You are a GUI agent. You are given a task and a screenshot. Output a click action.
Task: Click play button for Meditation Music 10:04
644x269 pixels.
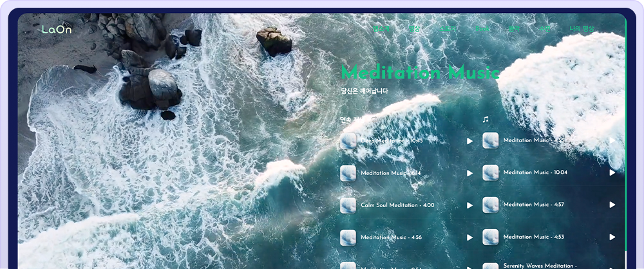[x=612, y=172]
